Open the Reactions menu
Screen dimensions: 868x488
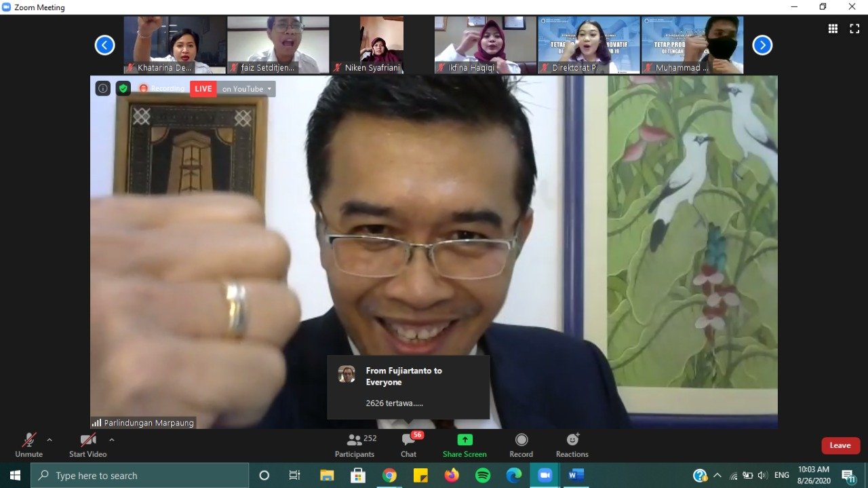click(572, 445)
